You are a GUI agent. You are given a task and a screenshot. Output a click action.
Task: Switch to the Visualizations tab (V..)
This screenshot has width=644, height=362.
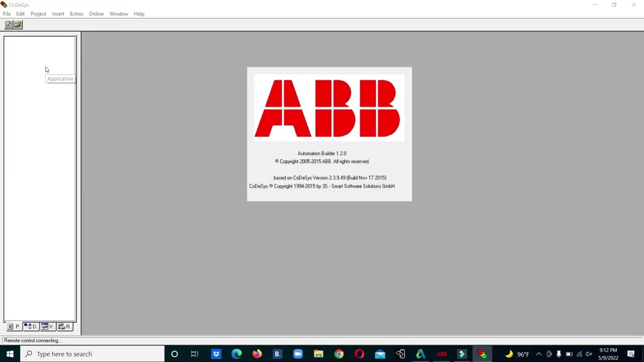[x=48, y=327]
